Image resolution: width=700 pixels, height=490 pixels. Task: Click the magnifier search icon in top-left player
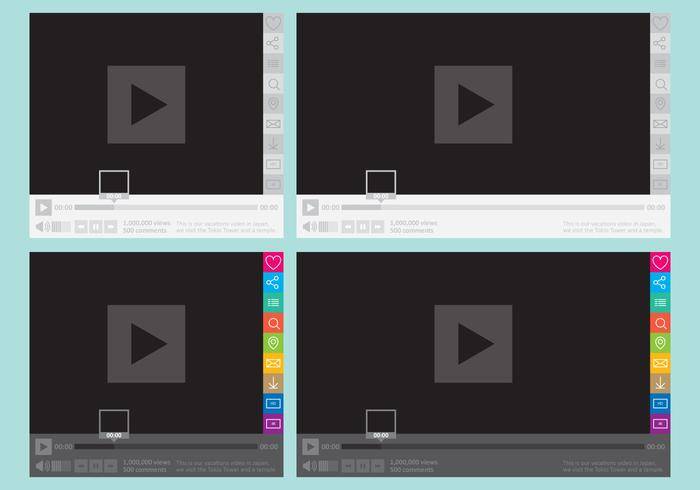pyautogui.click(x=273, y=84)
